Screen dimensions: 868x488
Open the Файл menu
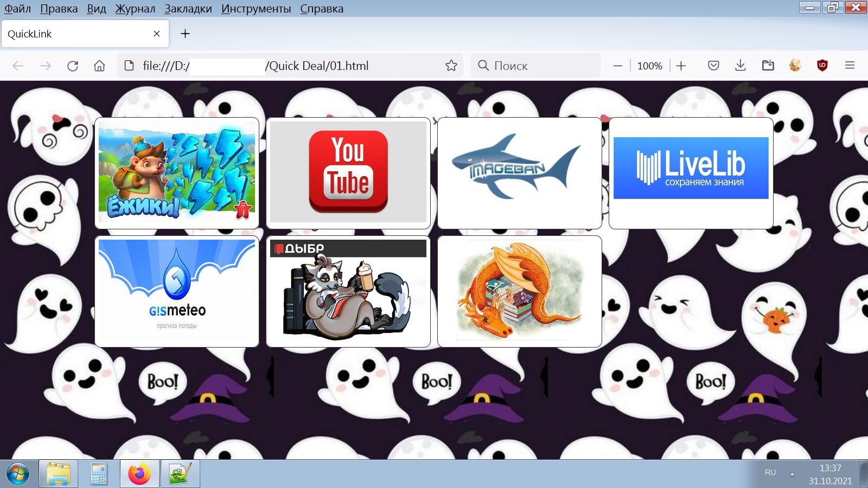(17, 9)
